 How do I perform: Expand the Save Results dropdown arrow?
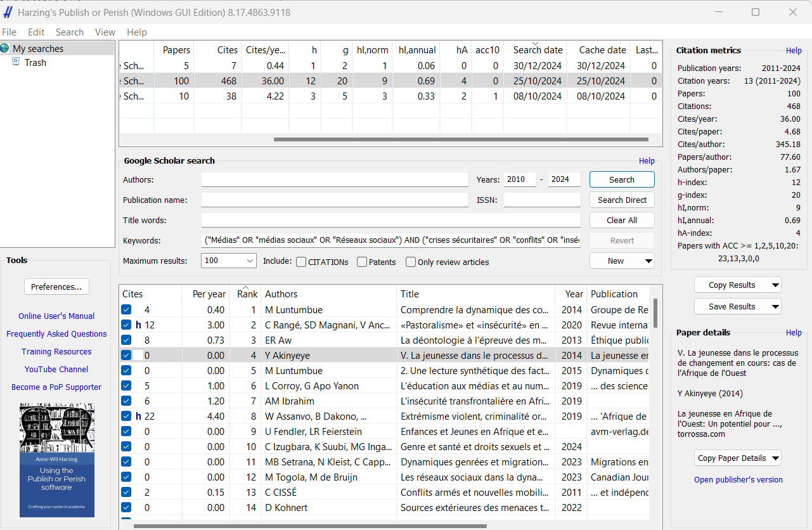(x=775, y=307)
